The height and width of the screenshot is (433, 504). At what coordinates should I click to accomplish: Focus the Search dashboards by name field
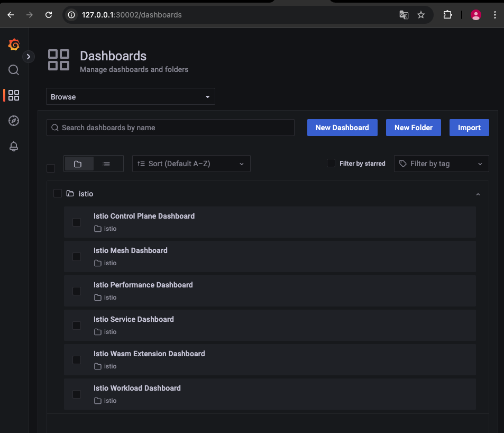point(170,128)
